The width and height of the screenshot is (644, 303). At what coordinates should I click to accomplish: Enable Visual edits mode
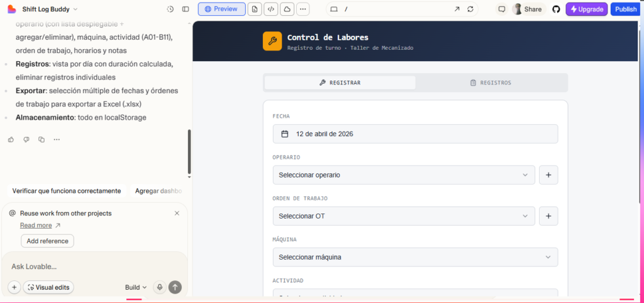(48, 287)
